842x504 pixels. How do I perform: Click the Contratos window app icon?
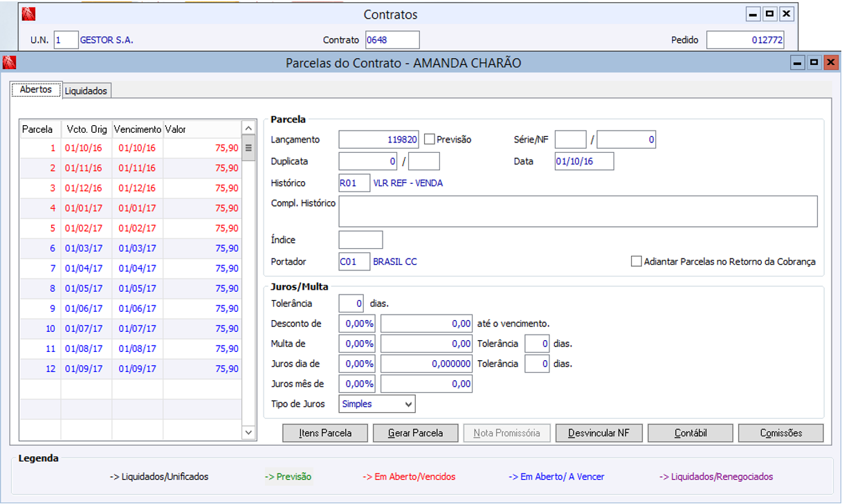coord(28,15)
